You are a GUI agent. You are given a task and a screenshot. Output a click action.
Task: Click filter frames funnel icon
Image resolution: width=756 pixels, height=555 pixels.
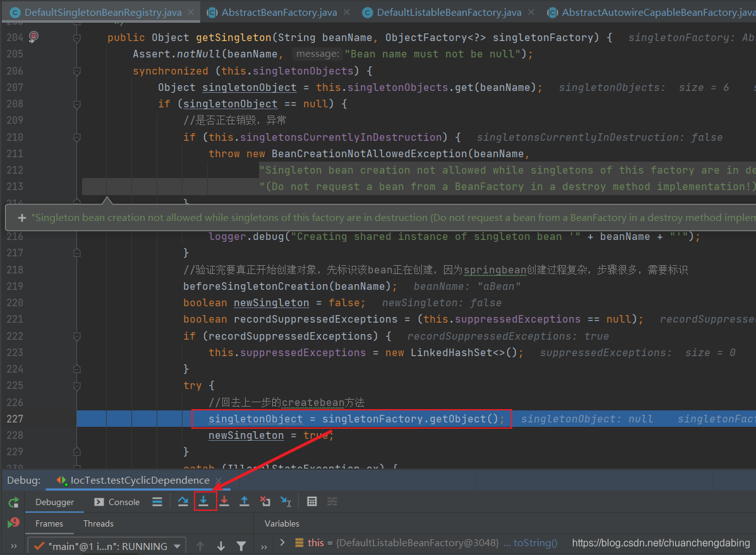point(241,546)
